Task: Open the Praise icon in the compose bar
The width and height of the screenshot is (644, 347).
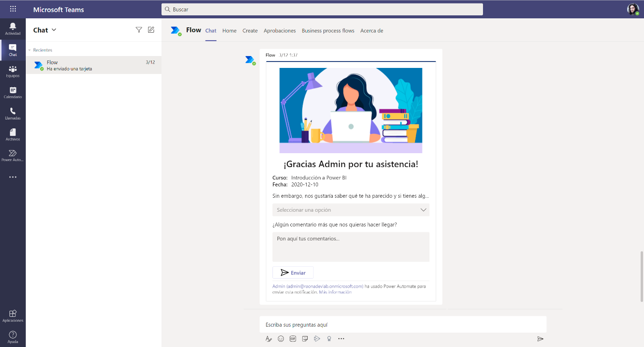Action: tap(329, 339)
